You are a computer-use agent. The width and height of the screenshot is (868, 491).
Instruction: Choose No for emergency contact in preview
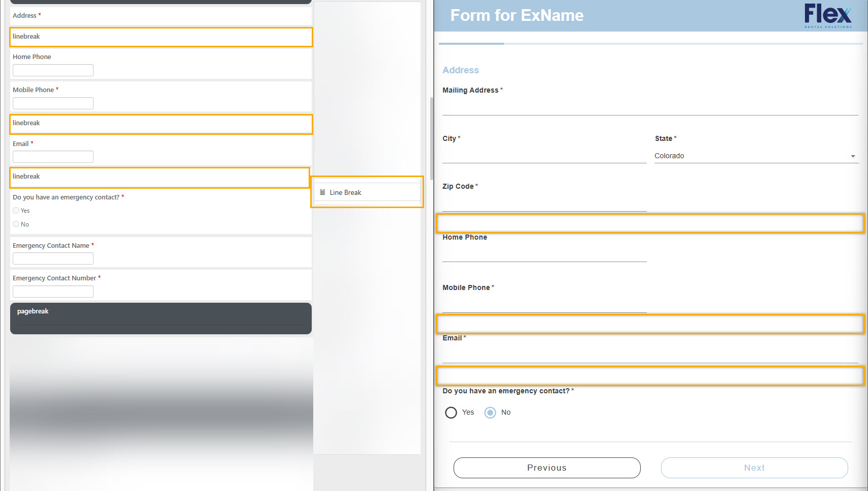click(490, 412)
